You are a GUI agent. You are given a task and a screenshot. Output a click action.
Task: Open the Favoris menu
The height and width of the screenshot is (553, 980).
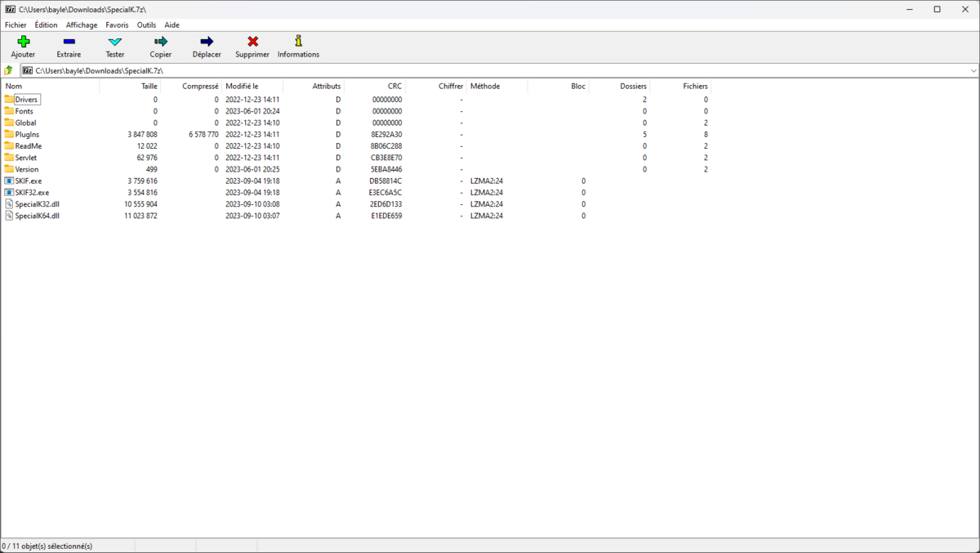click(117, 25)
